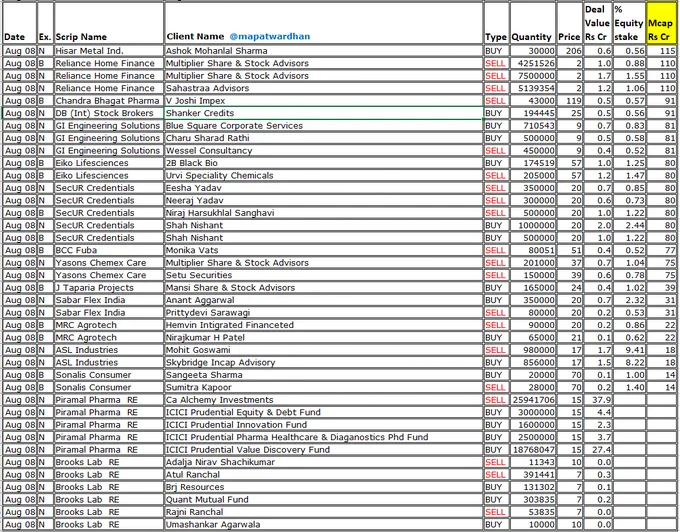The image size is (680, 532).
Task: Select the Umashankar Agarwala cell
Action: coord(324,525)
